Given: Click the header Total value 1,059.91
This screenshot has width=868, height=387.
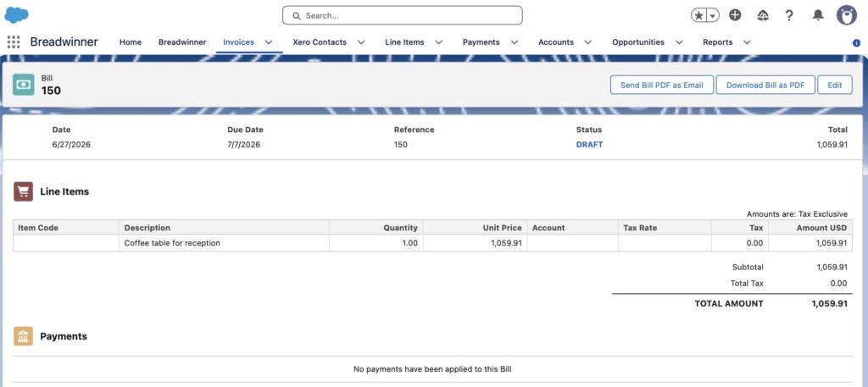Looking at the screenshot, I should (x=832, y=144).
